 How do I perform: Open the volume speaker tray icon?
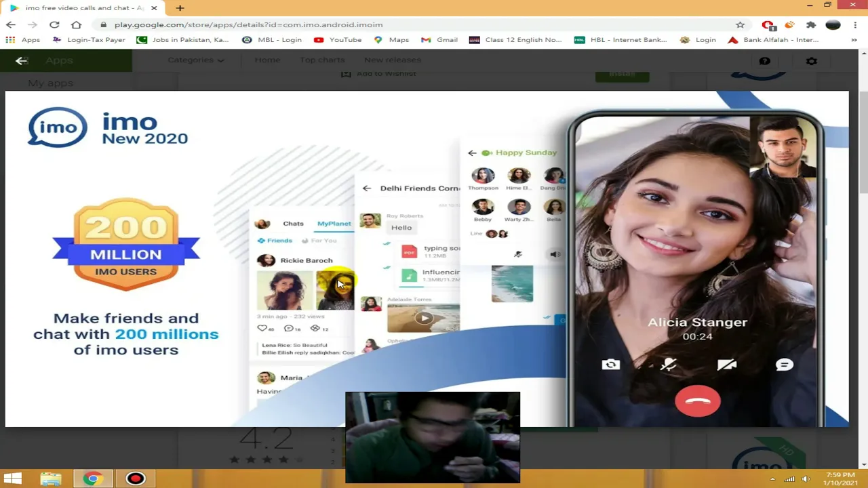(x=806, y=479)
